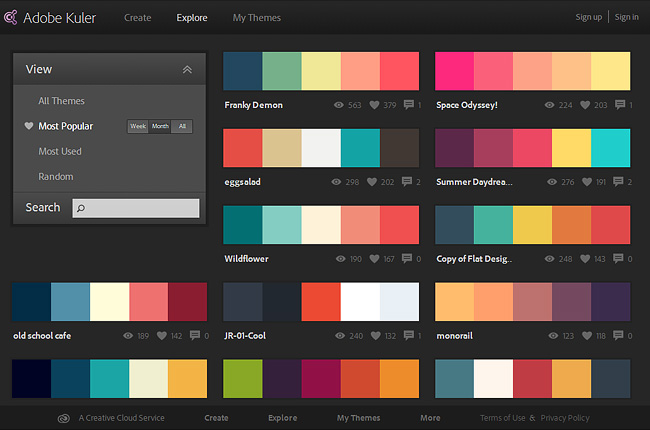This screenshot has width=650, height=430.
Task: Click the heart icon on old school cafe
Action: (161, 336)
